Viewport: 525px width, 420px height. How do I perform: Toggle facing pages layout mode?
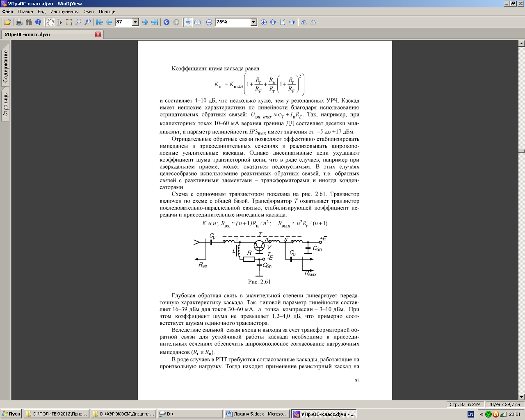198,22
